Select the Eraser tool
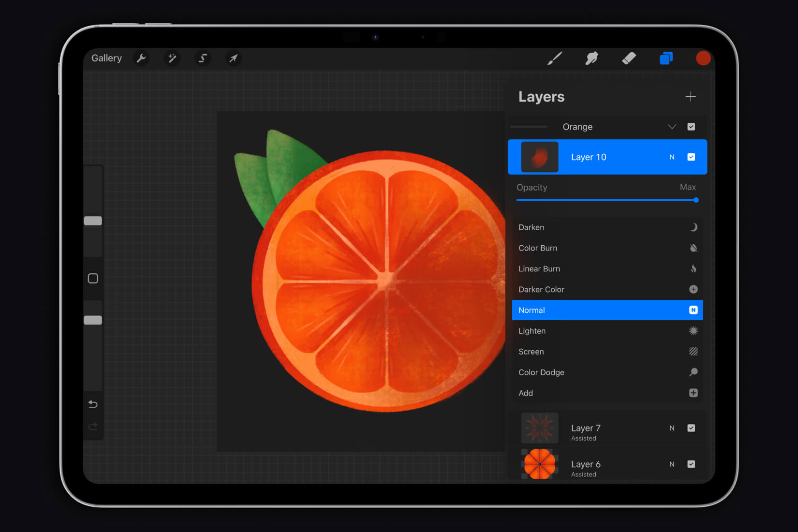 (629, 59)
